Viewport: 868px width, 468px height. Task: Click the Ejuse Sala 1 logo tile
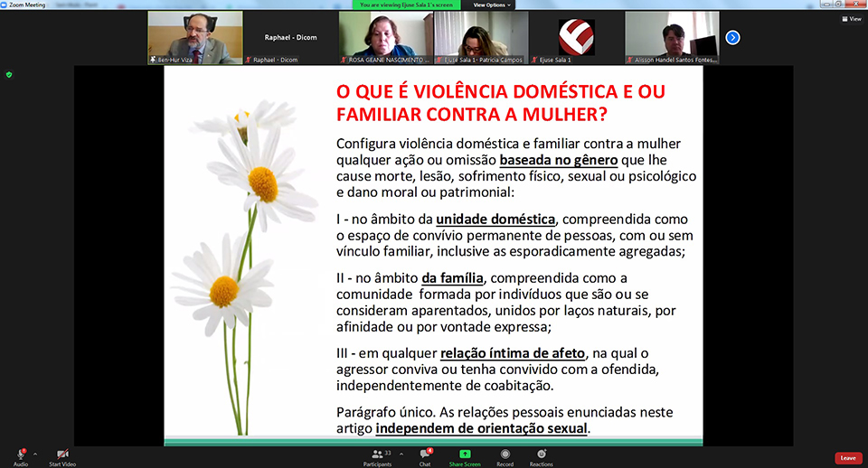[576, 37]
